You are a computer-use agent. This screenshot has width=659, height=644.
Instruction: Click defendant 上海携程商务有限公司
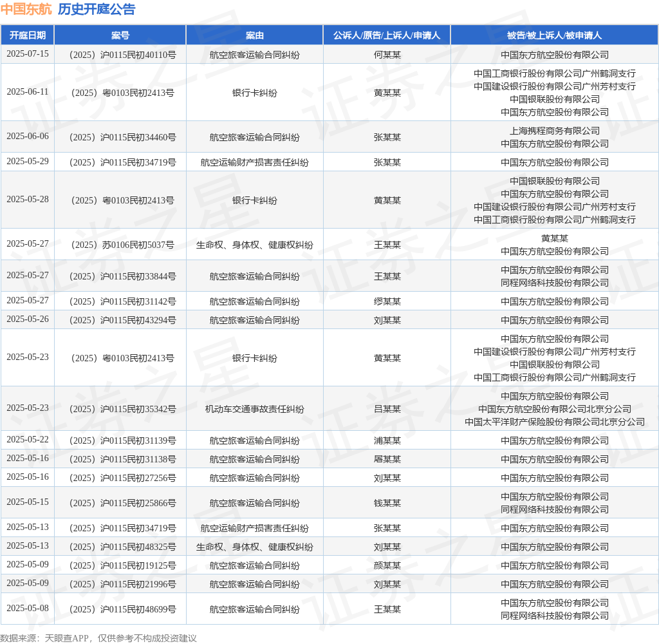[555, 131]
